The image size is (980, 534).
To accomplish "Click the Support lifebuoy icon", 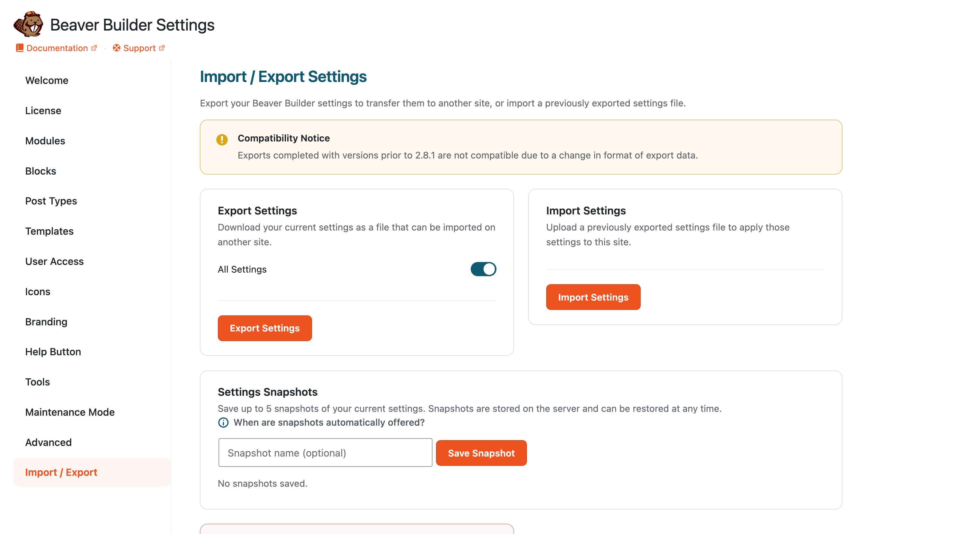I will (x=116, y=48).
